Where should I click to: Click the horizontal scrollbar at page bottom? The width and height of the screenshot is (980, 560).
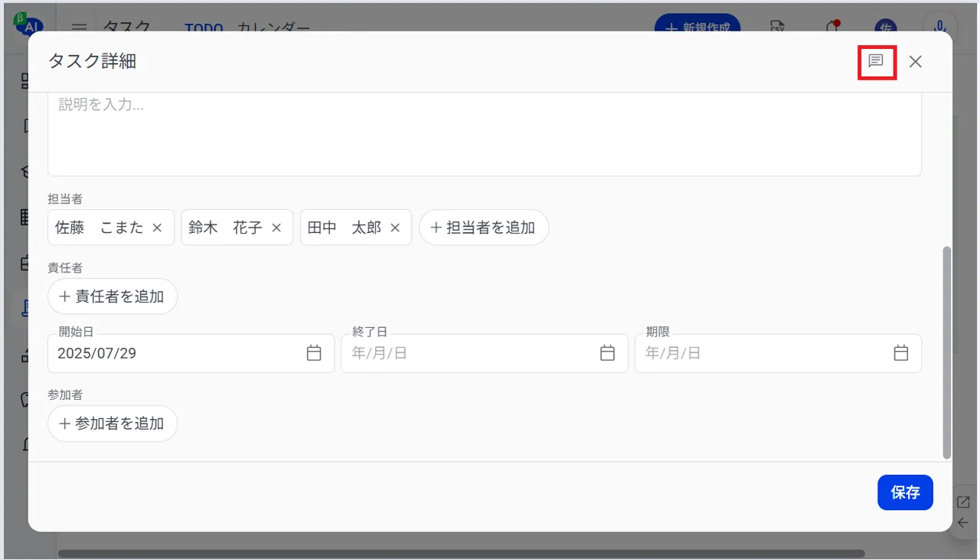coord(462,553)
